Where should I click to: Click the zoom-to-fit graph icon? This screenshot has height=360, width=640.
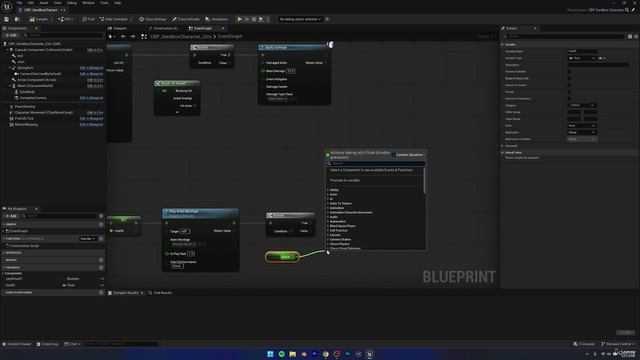[144, 36]
